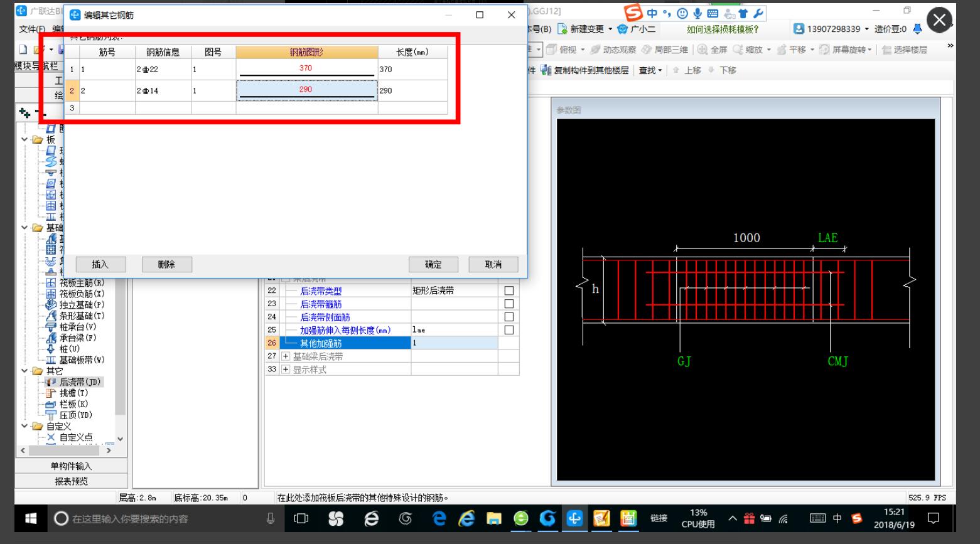Click the 上移 move-up button

tap(687, 70)
